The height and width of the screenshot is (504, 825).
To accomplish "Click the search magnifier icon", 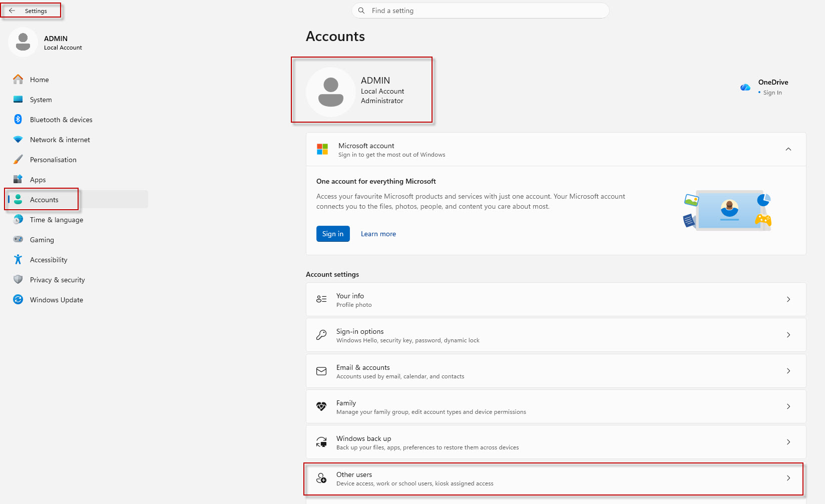I will click(361, 11).
